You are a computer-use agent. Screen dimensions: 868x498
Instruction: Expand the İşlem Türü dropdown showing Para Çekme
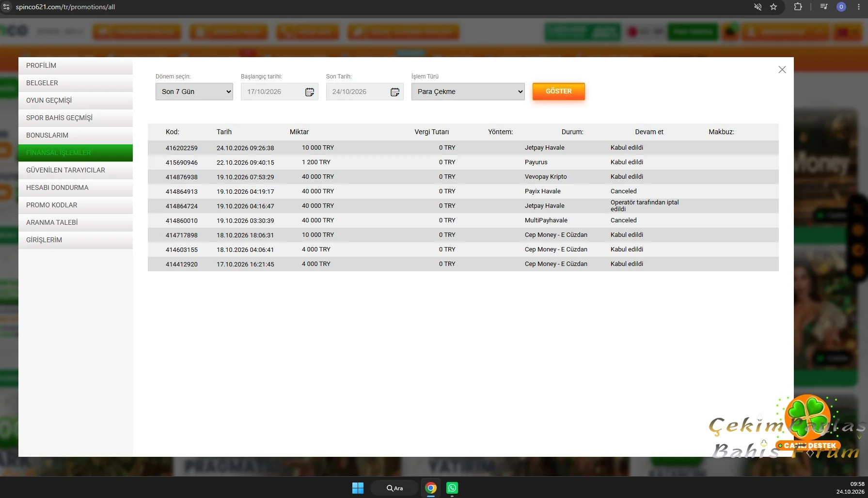pyautogui.click(x=468, y=92)
